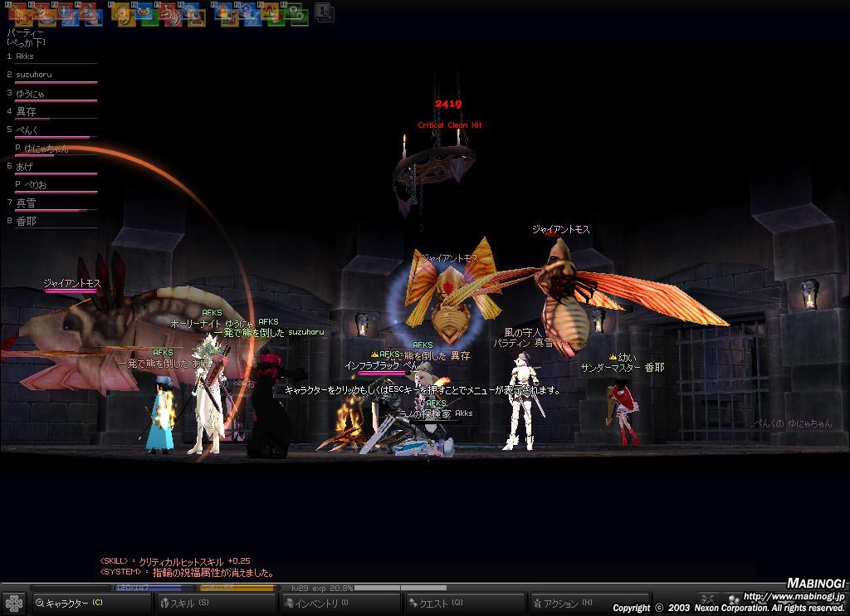Click the blue mana gauge in status bar

point(154,588)
